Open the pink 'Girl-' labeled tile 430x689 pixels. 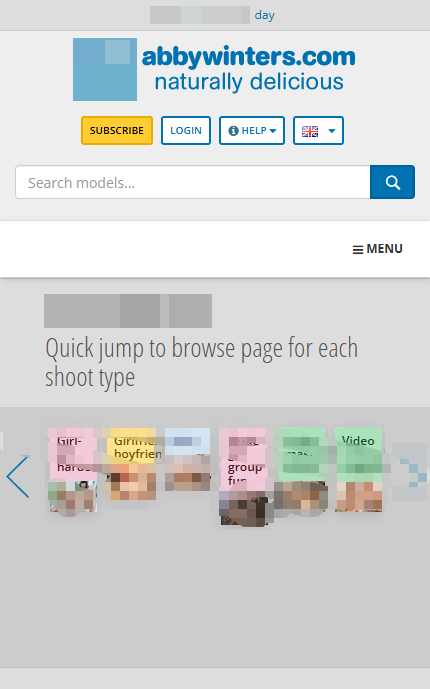72,470
